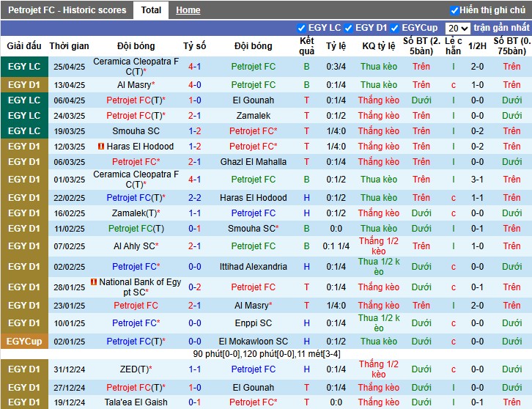Click the date 31/12/24
The image size is (532, 409).
69,369
